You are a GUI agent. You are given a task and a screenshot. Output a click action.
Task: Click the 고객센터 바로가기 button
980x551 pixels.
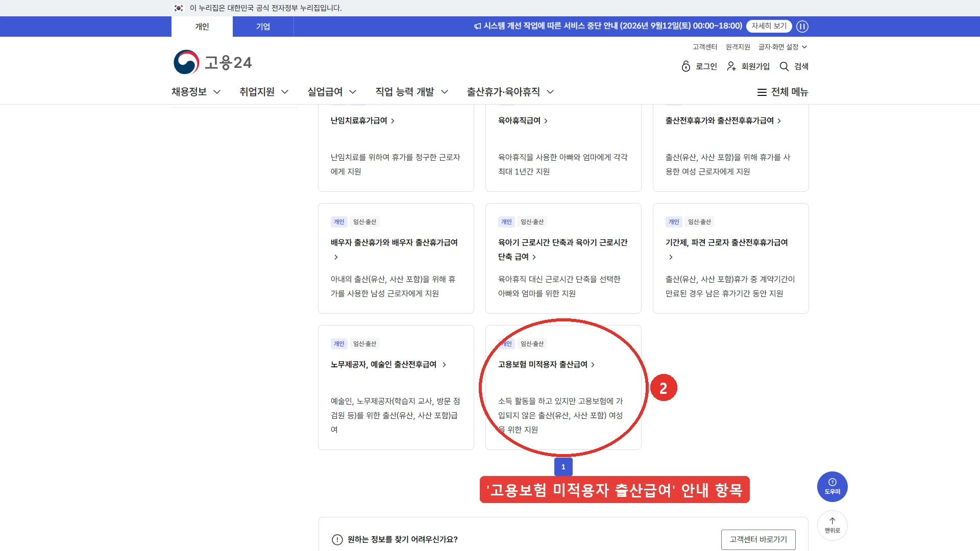[x=758, y=539]
